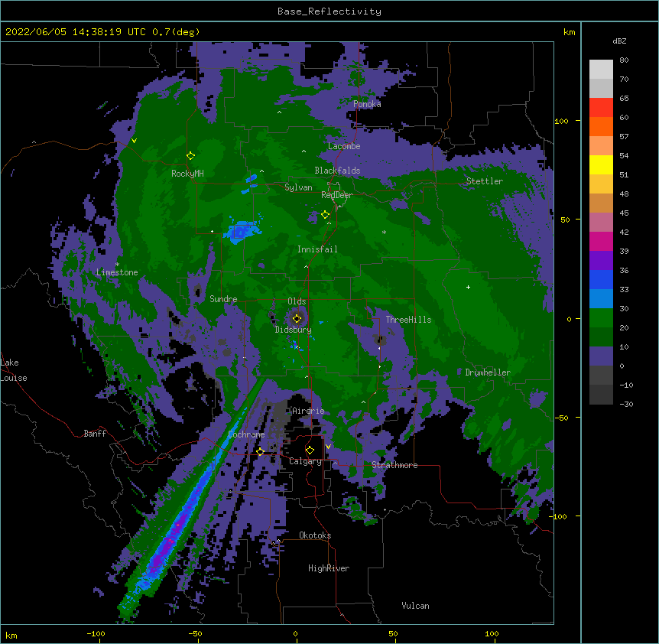Click the yellow diamond marker south of RedDeer

(325, 215)
